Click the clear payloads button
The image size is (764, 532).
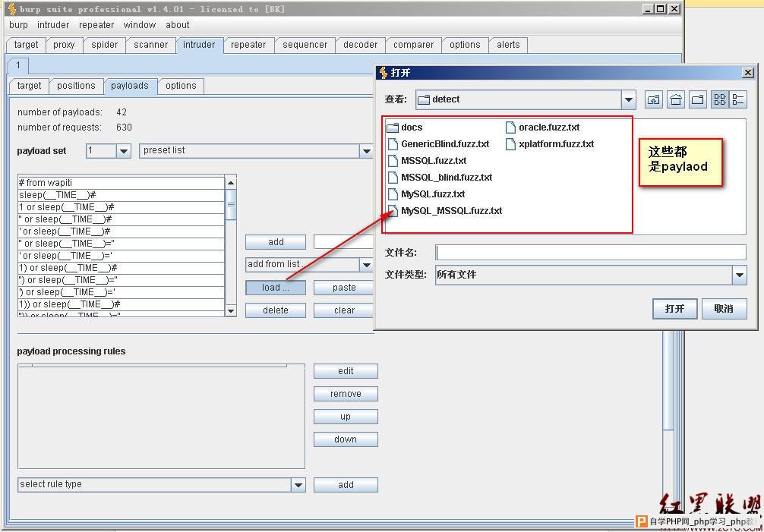pyautogui.click(x=344, y=310)
